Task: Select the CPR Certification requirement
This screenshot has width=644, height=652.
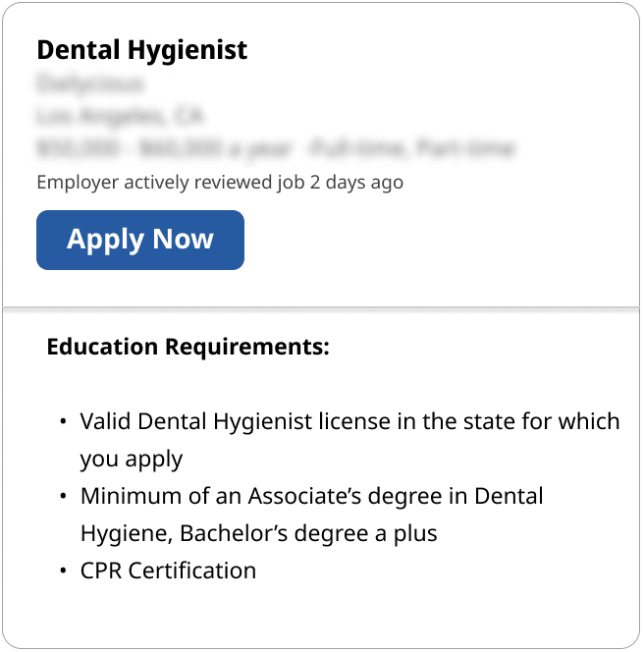Action: 168,570
